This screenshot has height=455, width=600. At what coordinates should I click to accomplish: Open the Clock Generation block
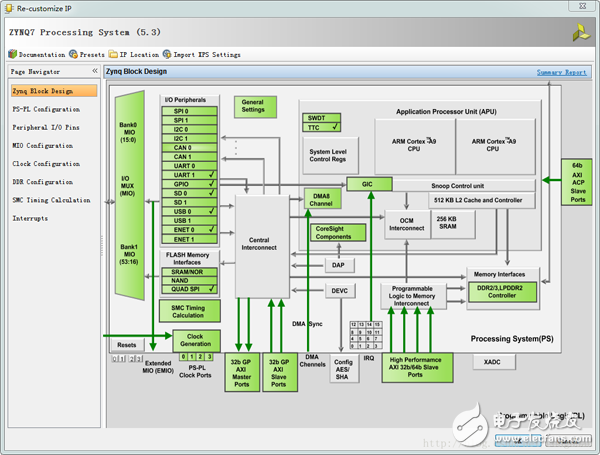(x=196, y=341)
